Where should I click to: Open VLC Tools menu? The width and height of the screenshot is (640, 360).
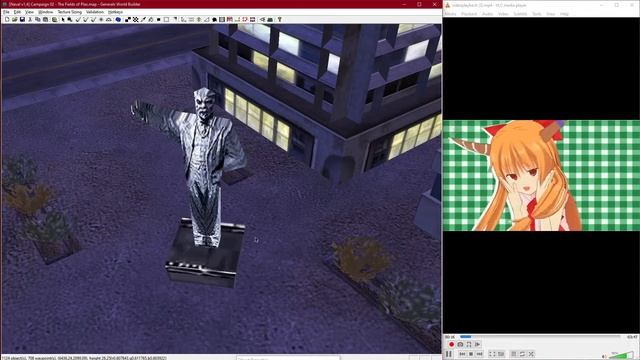click(x=536, y=14)
